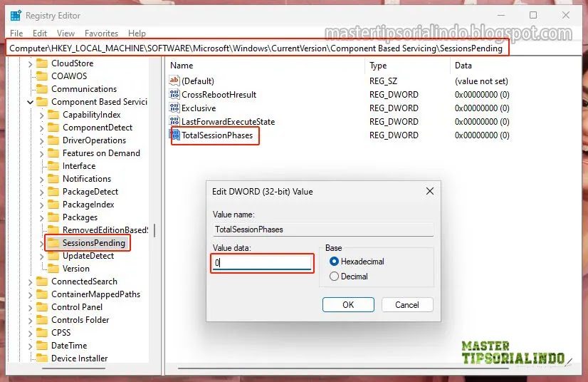Collapse the Component Based Servicing key
Image resolution: width=588 pixels, height=382 pixels.
31,102
